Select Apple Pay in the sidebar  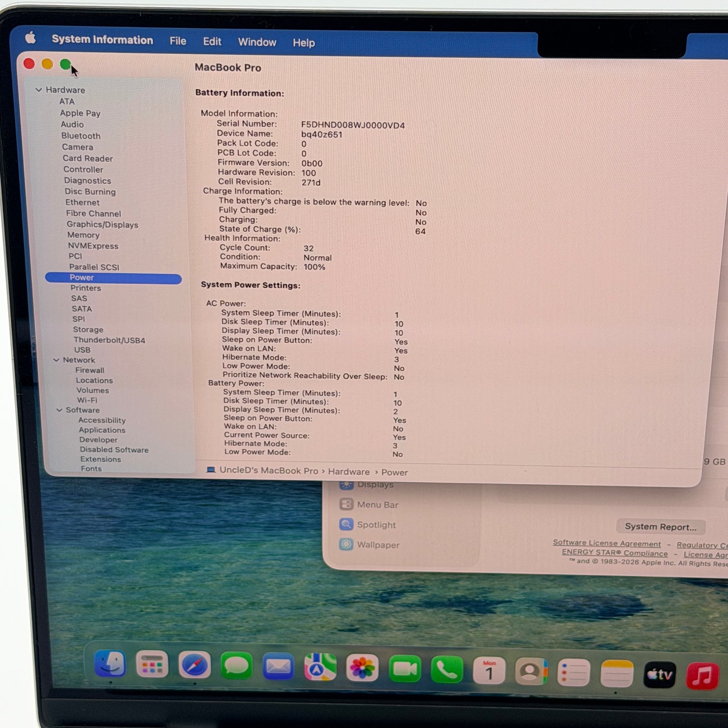80,113
